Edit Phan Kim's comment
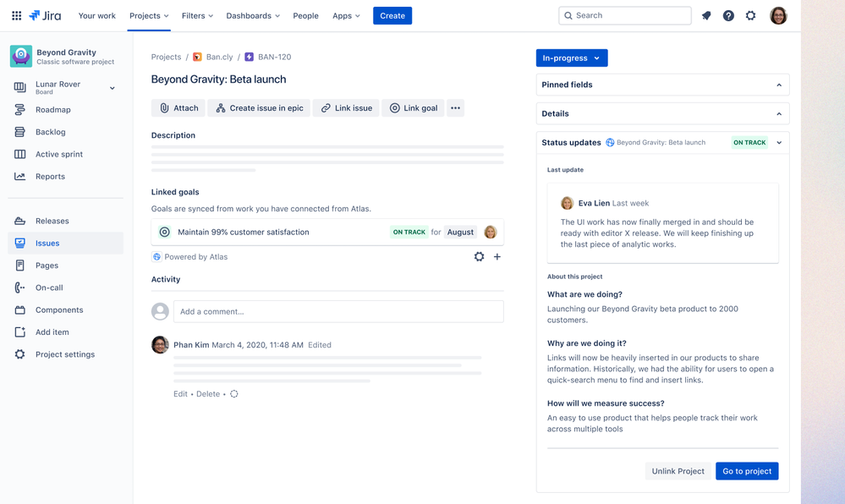The height and width of the screenshot is (504, 845). pos(180,394)
